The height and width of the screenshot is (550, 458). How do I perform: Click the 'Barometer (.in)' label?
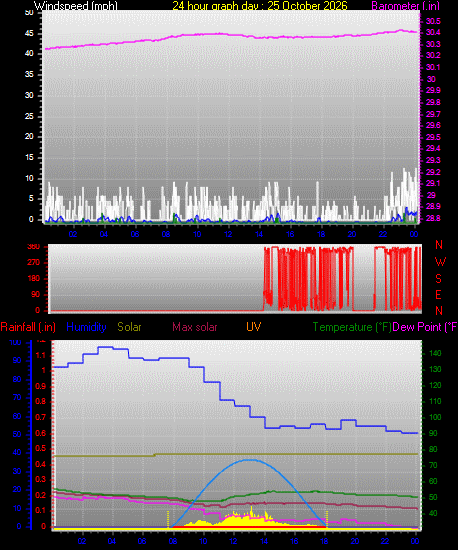[405, 6]
